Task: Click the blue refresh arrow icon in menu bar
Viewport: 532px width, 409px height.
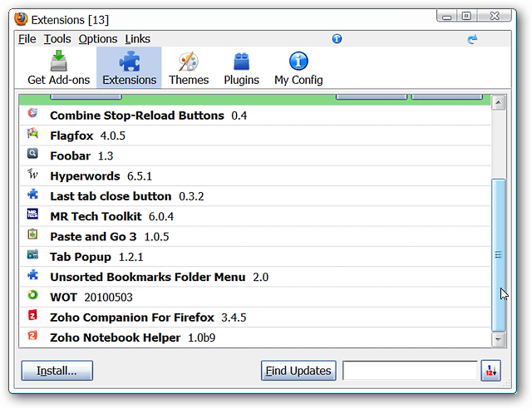Action: click(472, 39)
